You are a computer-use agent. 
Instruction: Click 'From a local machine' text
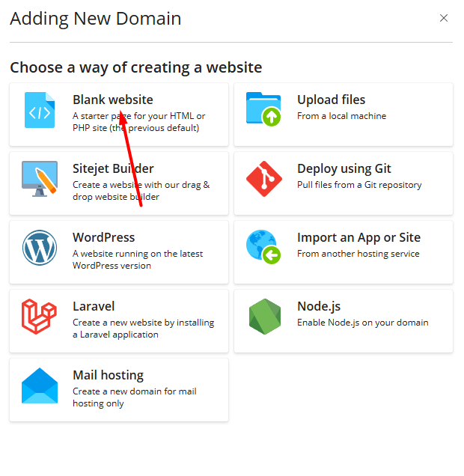point(342,116)
